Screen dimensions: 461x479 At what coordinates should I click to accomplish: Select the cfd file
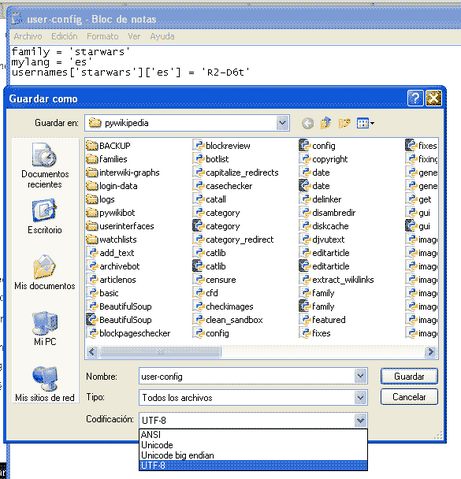(x=205, y=293)
